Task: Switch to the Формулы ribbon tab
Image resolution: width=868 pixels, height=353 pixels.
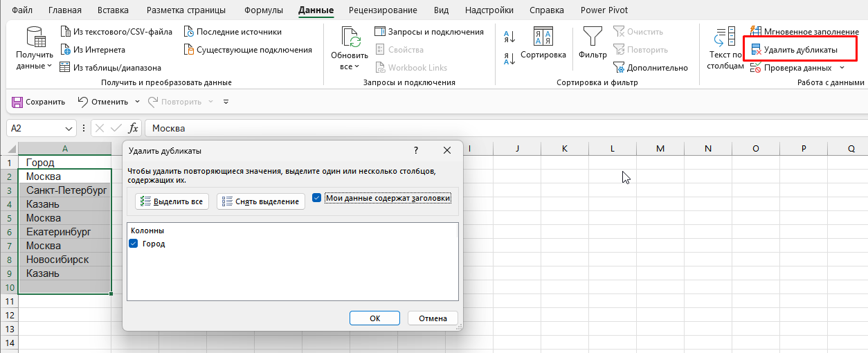Action: click(x=264, y=10)
